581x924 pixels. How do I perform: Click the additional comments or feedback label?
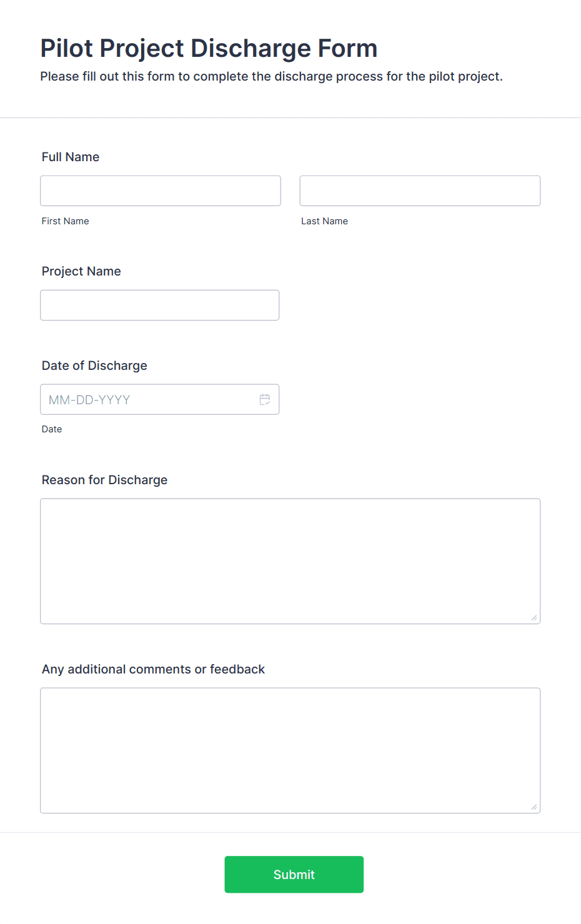(x=153, y=669)
